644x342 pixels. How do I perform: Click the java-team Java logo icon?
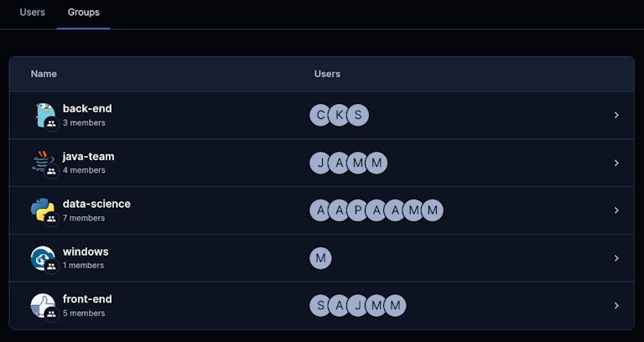tap(43, 163)
